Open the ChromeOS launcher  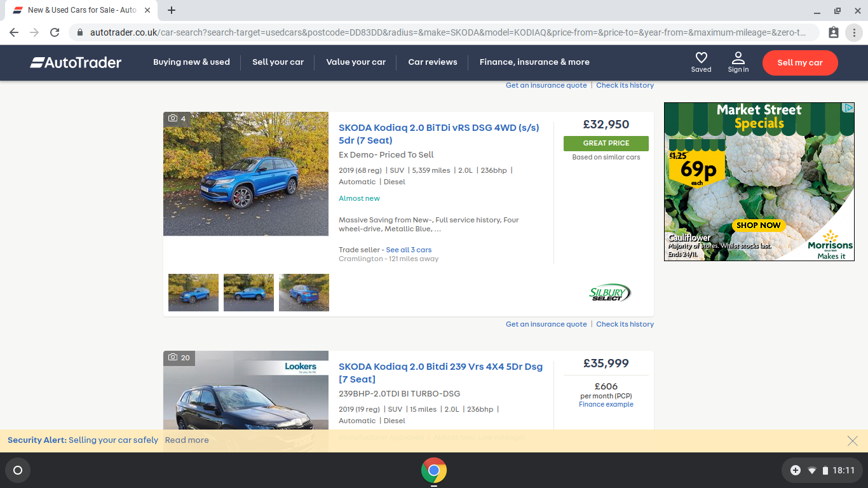[x=18, y=471]
